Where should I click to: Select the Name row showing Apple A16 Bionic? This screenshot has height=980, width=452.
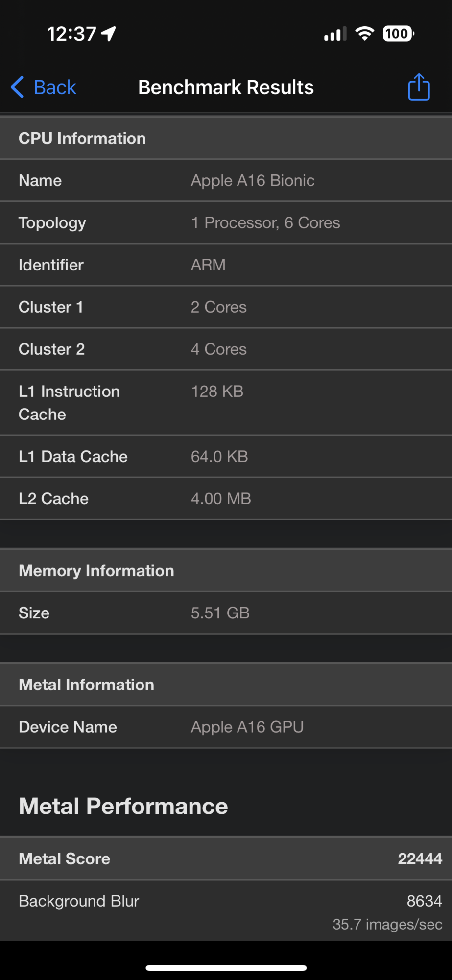226,180
